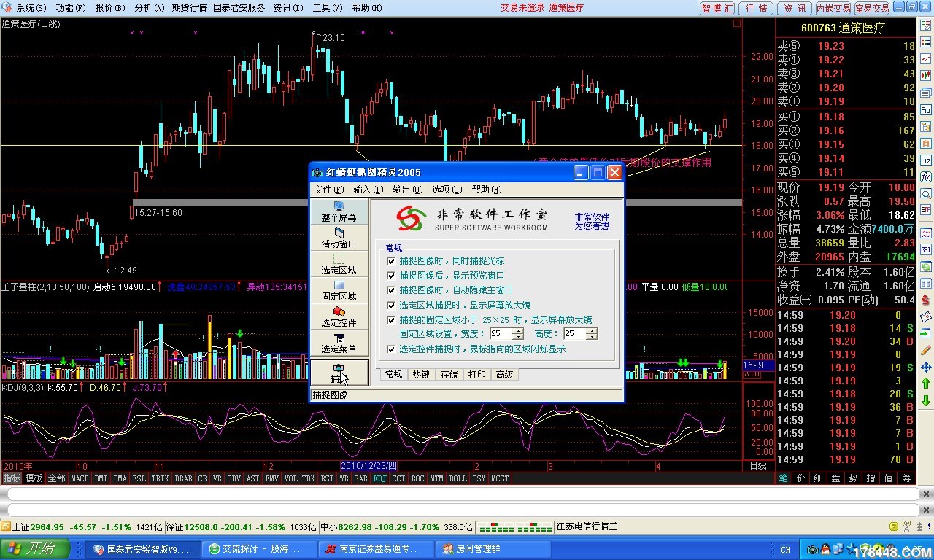Image resolution: width=934 pixels, height=560 pixels.
Task: Select the MACD indicator tab
Action: [x=80, y=478]
